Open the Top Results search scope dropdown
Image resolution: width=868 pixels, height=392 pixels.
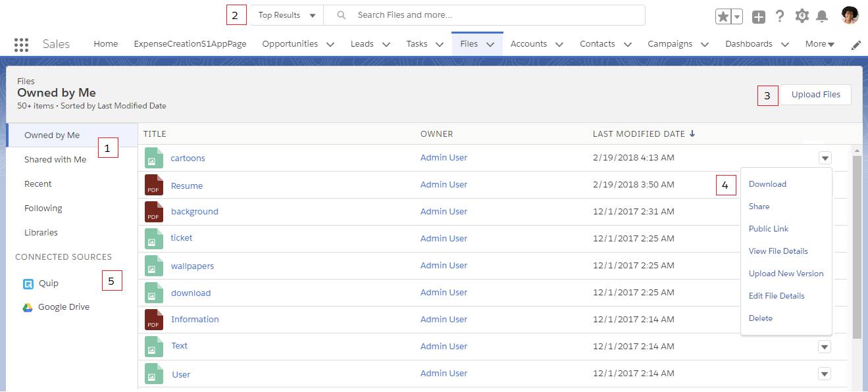coord(287,15)
